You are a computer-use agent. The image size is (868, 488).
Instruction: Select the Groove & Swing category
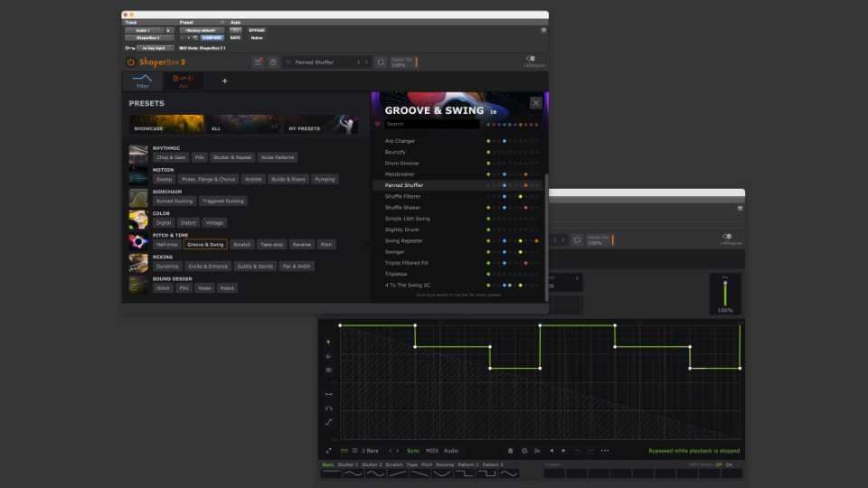pyautogui.click(x=205, y=245)
